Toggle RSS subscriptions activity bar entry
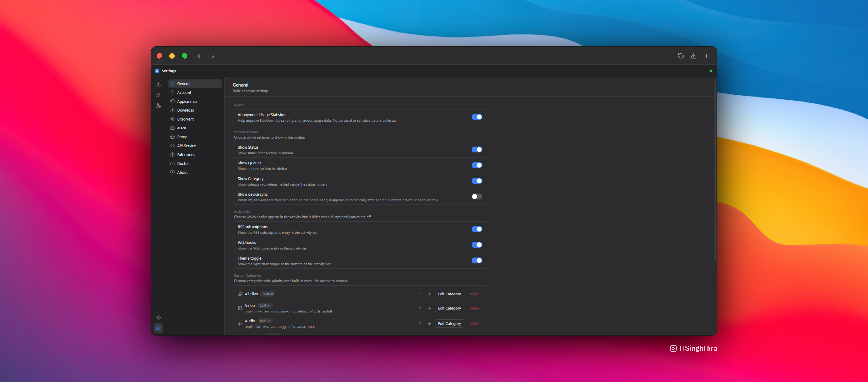The width and height of the screenshot is (868, 382). pyautogui.click(x=477, y=229)
